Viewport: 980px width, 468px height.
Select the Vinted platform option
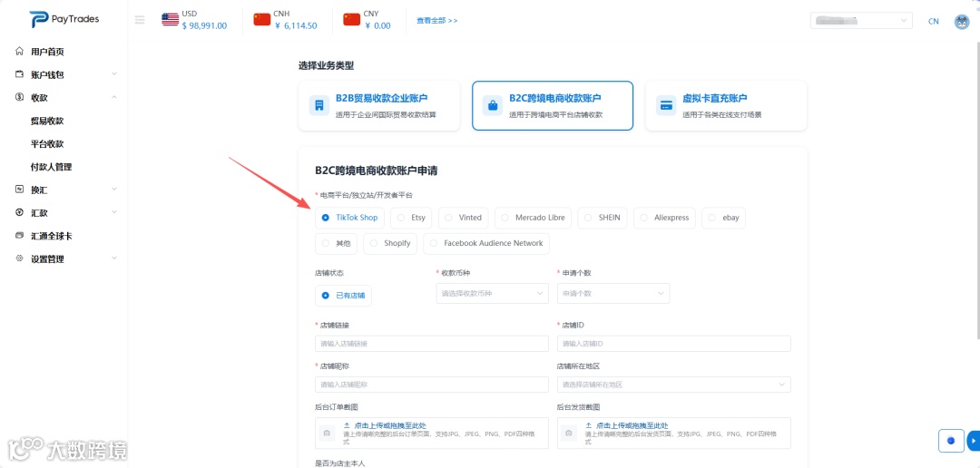tap(463, 218)
